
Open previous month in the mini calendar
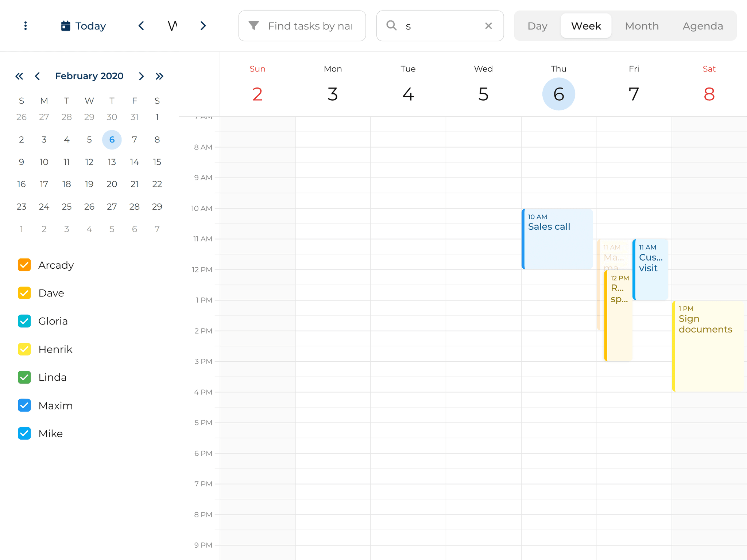(x=38, y=76)
